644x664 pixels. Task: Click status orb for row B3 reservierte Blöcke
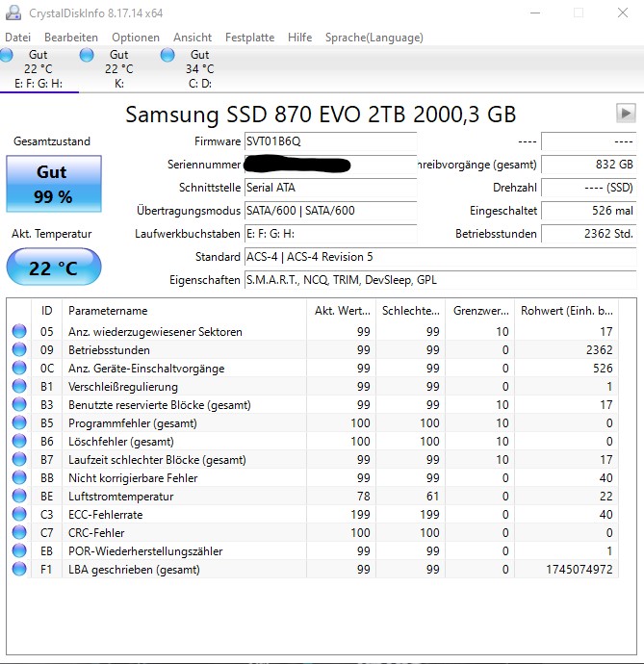(19, 404)
